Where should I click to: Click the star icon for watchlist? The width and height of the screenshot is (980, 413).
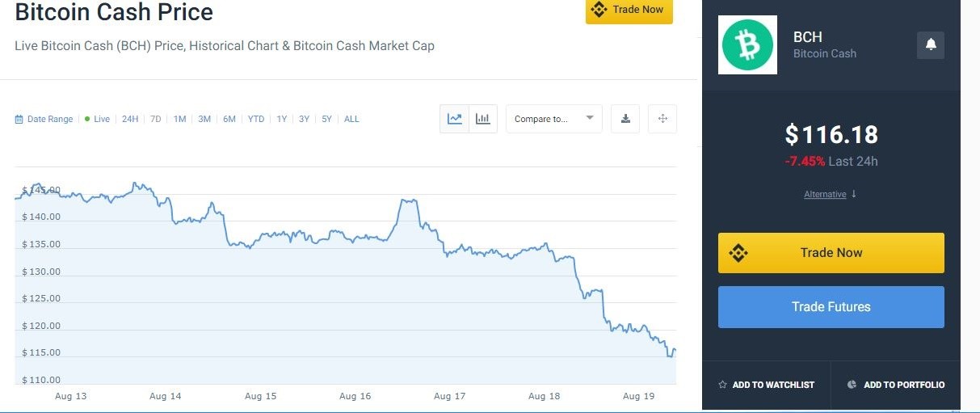723,385
